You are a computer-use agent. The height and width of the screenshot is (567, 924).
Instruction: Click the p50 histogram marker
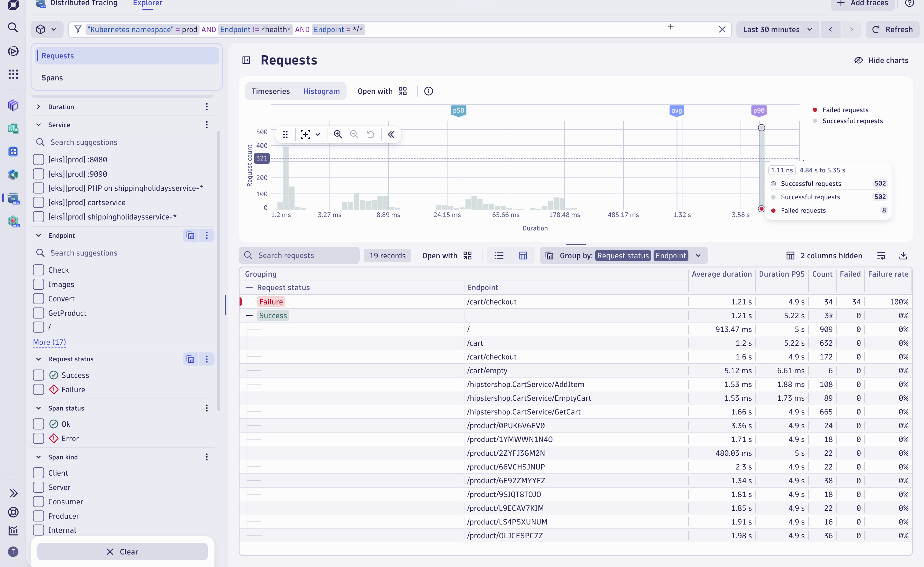[458, 110]
